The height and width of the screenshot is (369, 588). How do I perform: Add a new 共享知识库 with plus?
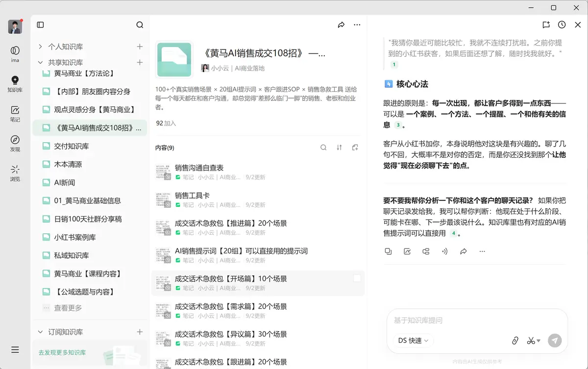(140, 62)
